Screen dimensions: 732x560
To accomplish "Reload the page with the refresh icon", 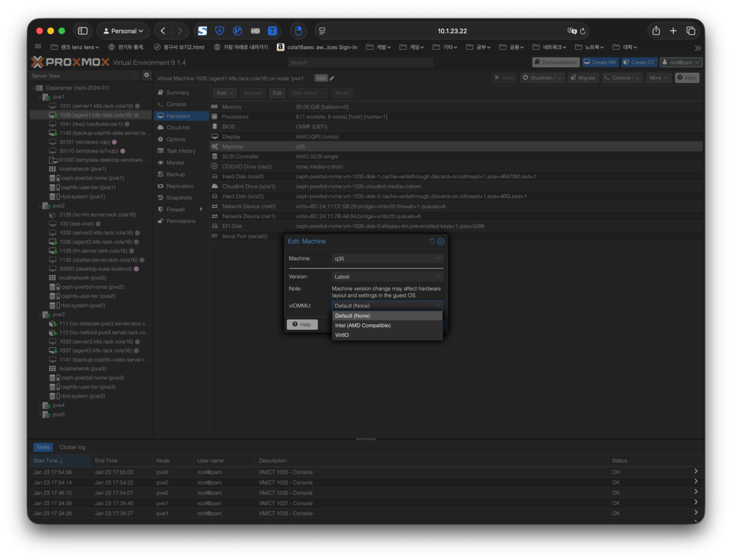I will click(x=583, y=31).
